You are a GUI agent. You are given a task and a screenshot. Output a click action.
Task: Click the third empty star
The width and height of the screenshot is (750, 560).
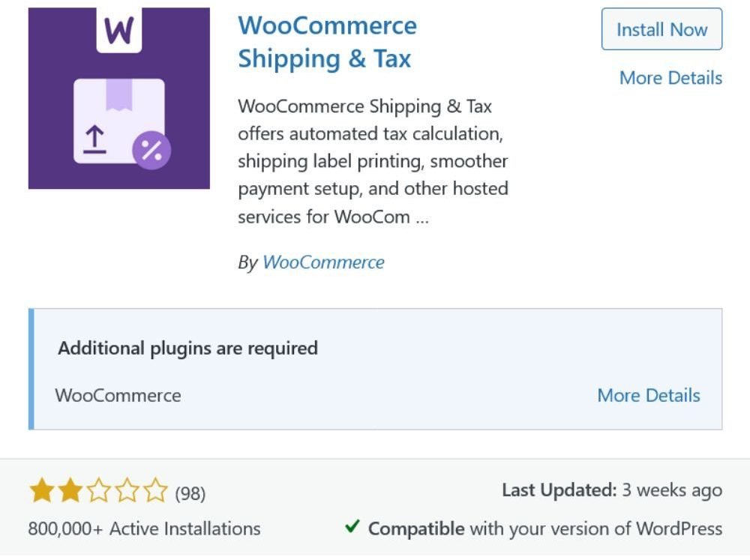click(x=99, y=490)
